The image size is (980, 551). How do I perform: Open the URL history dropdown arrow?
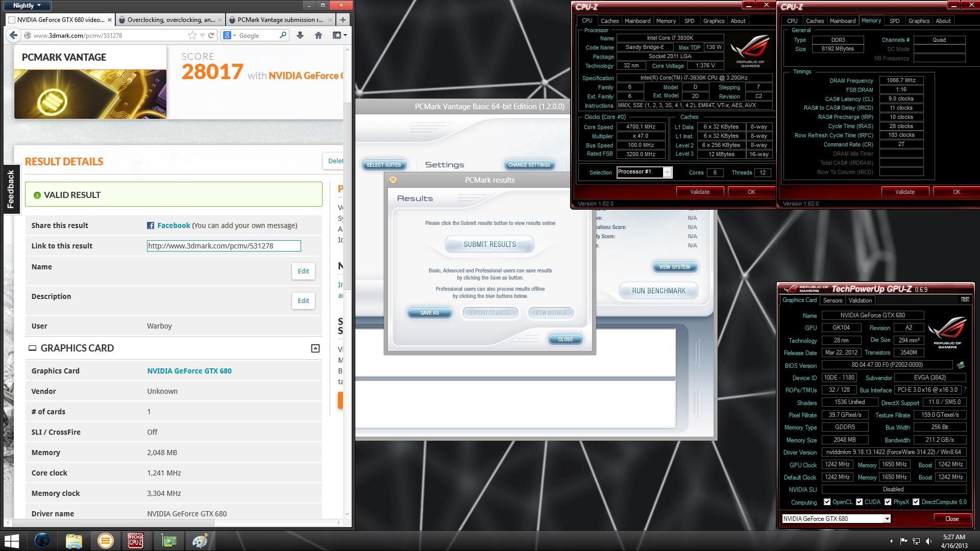(x=202, y=35)
